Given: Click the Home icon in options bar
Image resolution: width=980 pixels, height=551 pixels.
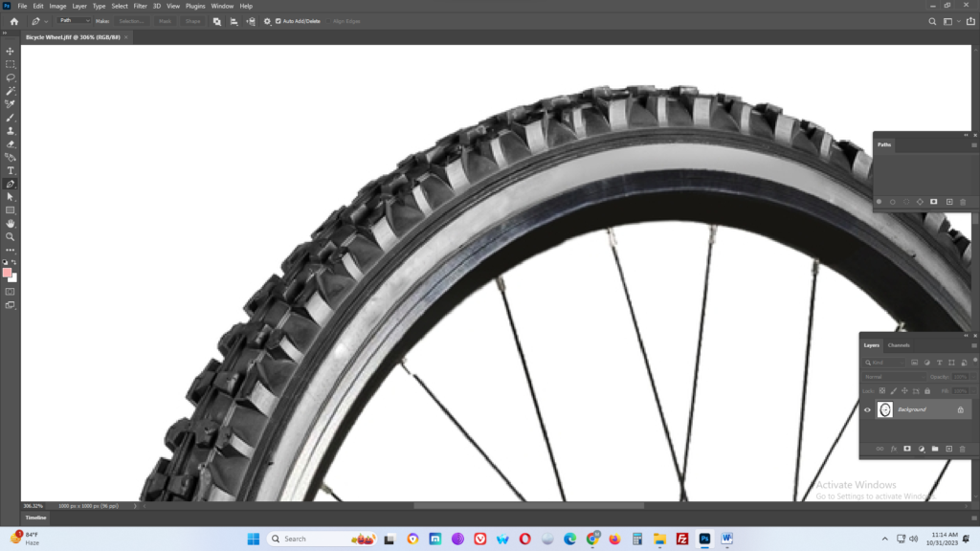Looking at the screenshot, I should point(14,21).
